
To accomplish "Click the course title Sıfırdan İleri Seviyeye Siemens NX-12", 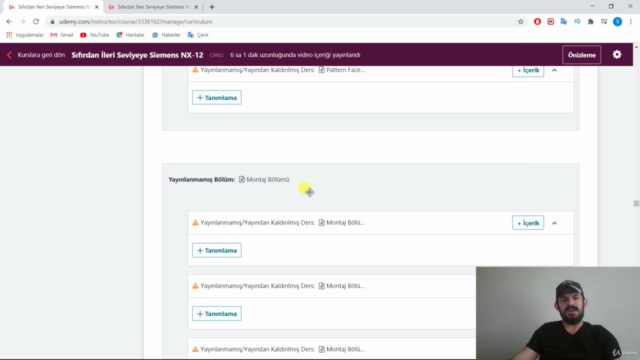I will (137, 55).
